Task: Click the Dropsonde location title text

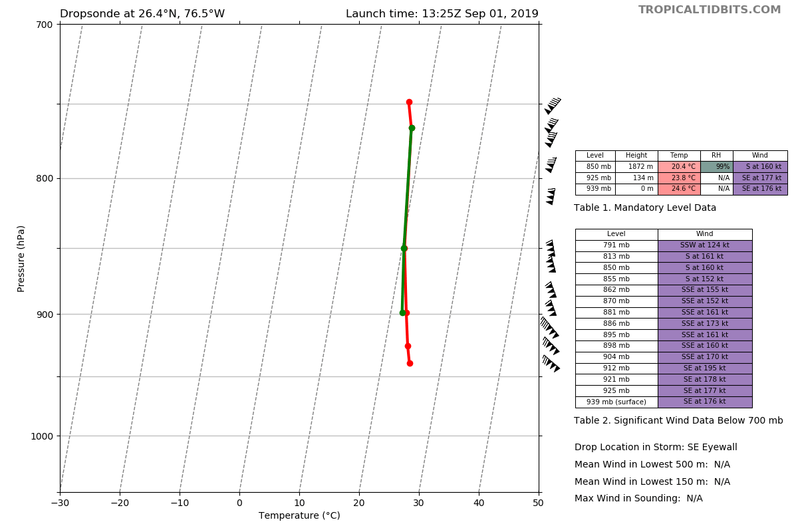Action: 142,14
